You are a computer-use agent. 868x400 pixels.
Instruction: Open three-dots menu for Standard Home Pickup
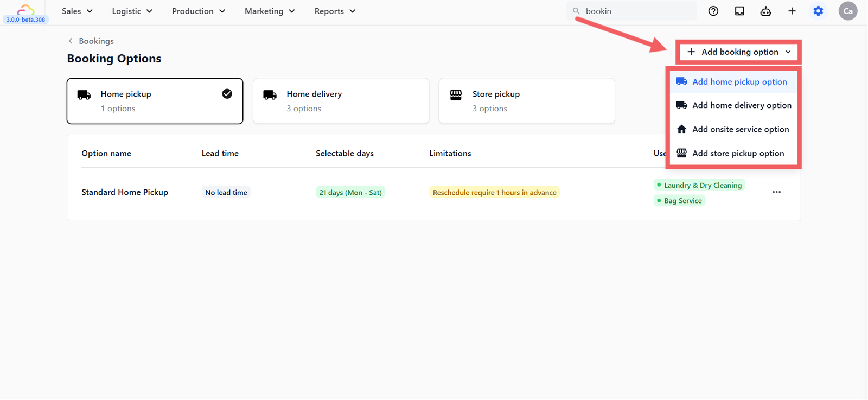(x=777, y=192)
